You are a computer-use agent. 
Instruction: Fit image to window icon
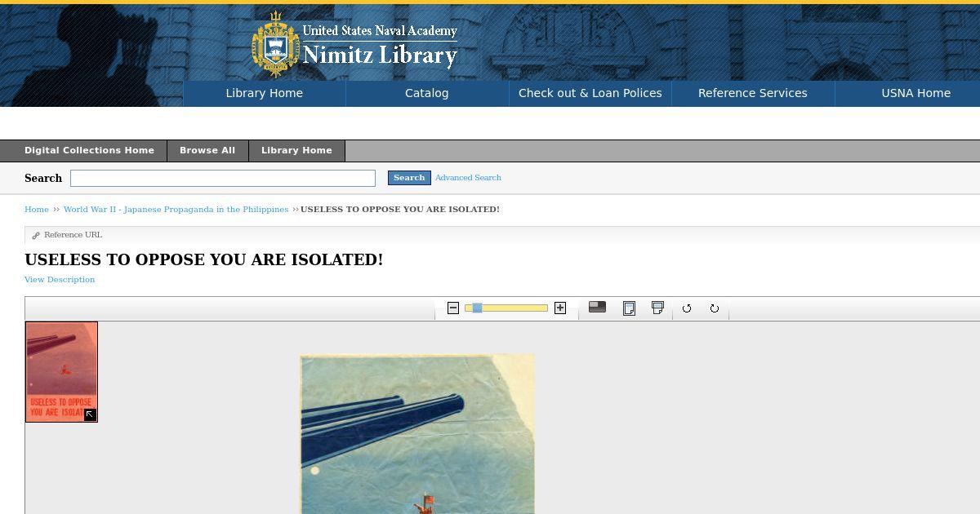629,308
